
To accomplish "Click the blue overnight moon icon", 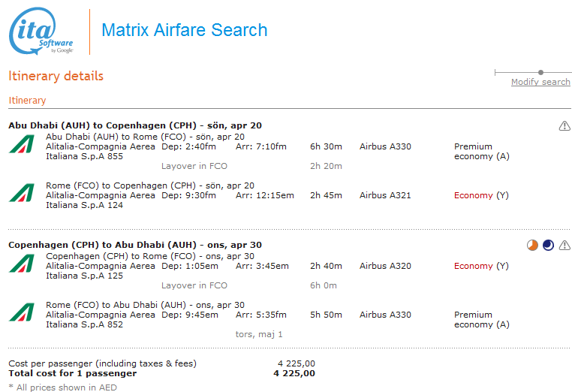I will click(x=548, y=246).
